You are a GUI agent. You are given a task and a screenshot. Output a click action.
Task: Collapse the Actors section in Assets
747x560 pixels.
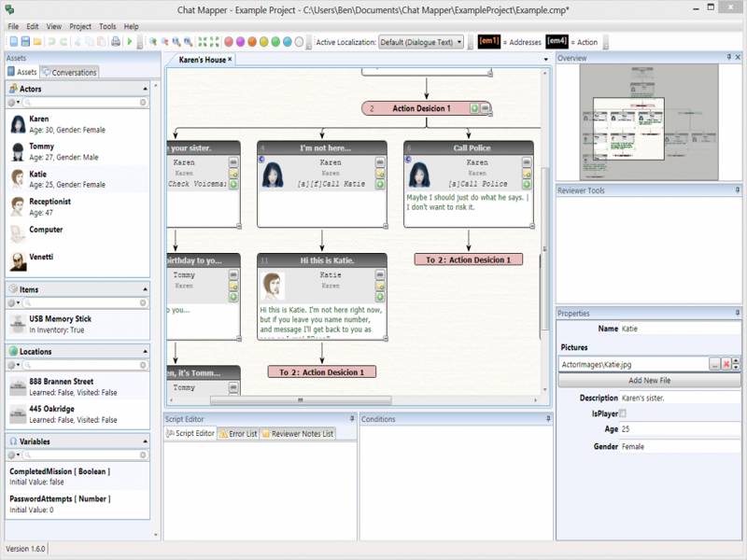click(x=143, y=89)
